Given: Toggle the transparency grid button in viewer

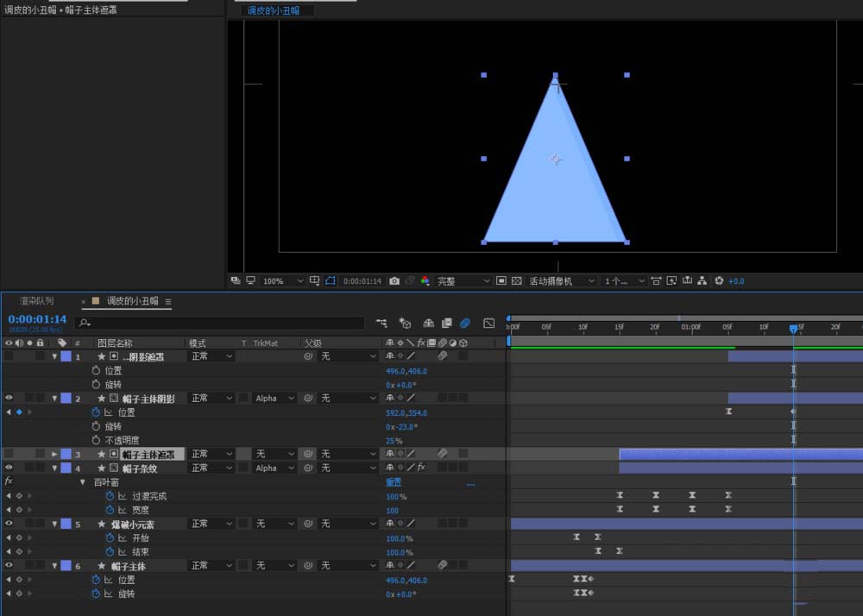Looking at the screenshot, I should [516, 281].
